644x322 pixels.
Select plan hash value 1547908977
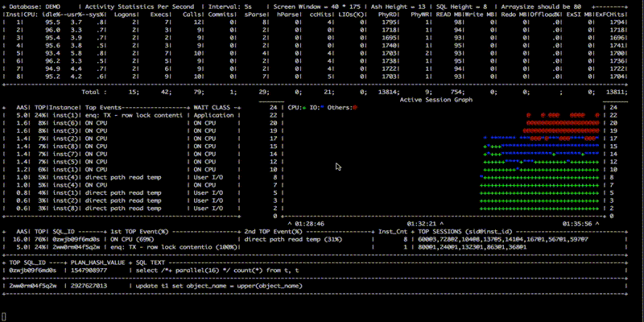click(x=89, y=270)
